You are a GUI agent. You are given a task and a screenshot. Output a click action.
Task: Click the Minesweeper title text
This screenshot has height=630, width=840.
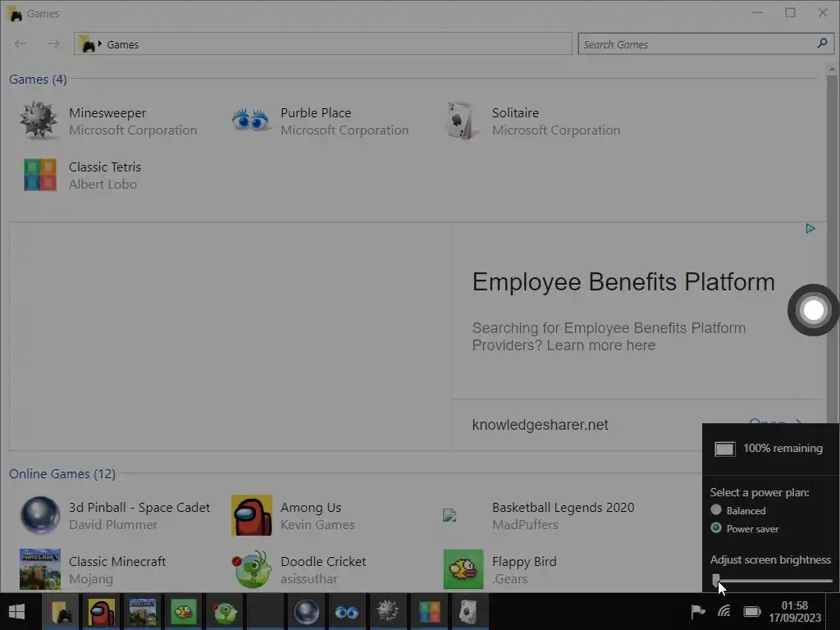tap(107, 113)
